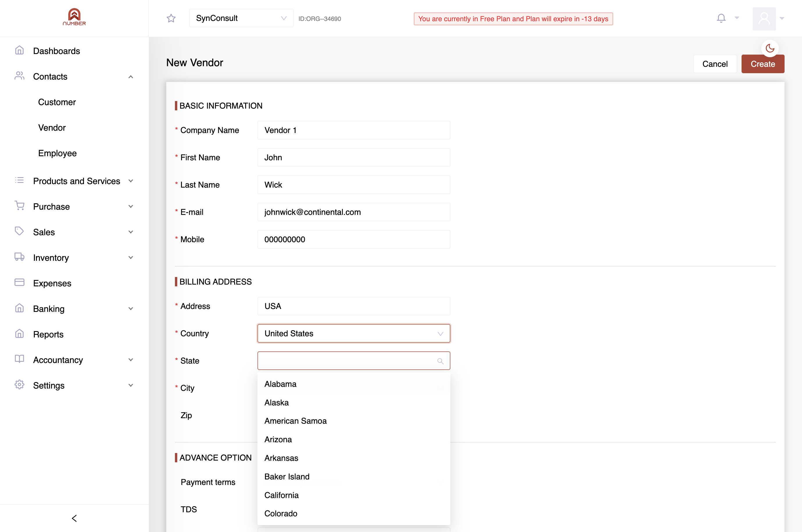Viewport: 802px width, 532px height.
Task: Click the Cancel button
Action: (715, 64)
